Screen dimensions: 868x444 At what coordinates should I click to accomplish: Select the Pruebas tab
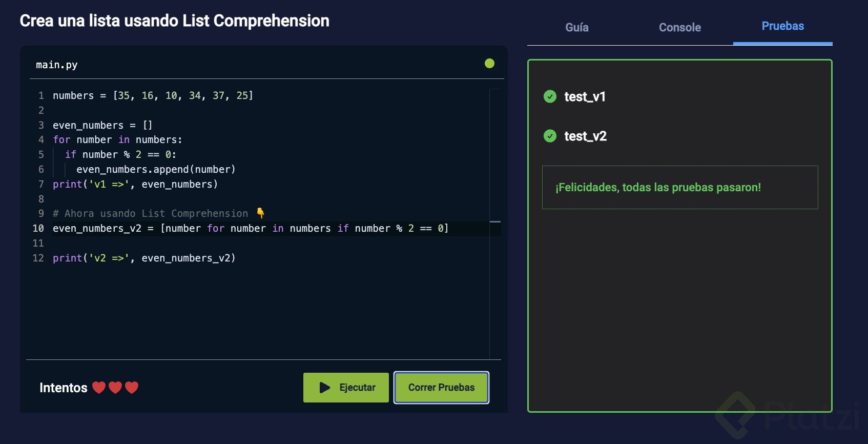click(x=782, y=26)
